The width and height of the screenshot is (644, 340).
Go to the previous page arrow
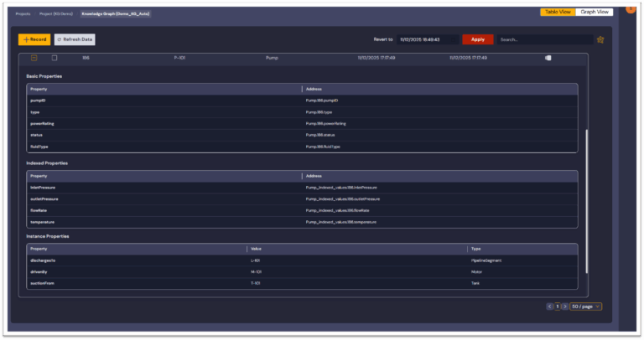[x=549, y=307]
